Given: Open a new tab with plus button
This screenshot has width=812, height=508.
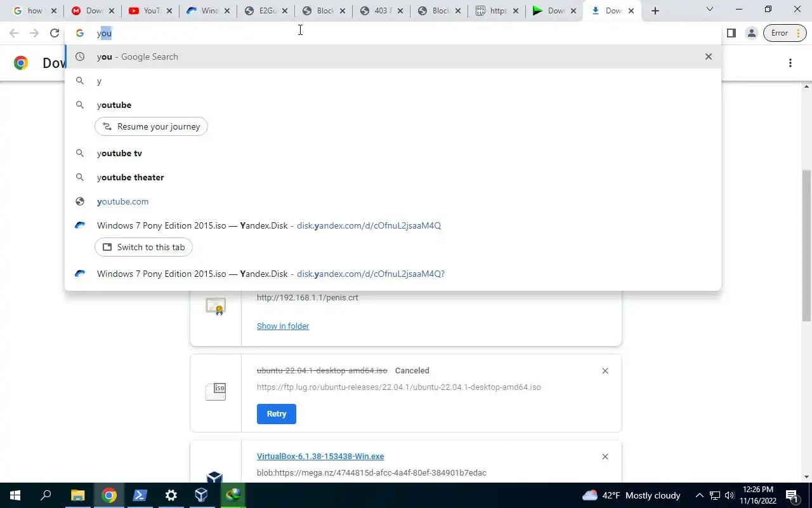Looking at the screenshot, I should 655,11.
